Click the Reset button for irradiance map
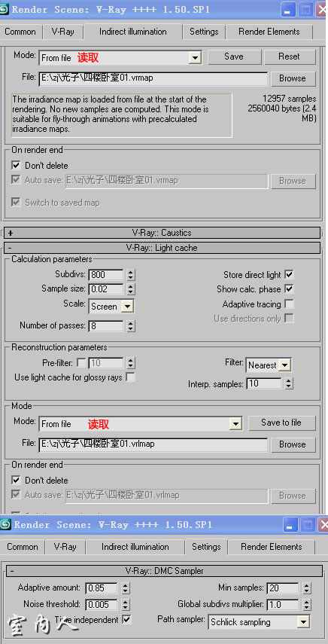 (x=290, y=56)
